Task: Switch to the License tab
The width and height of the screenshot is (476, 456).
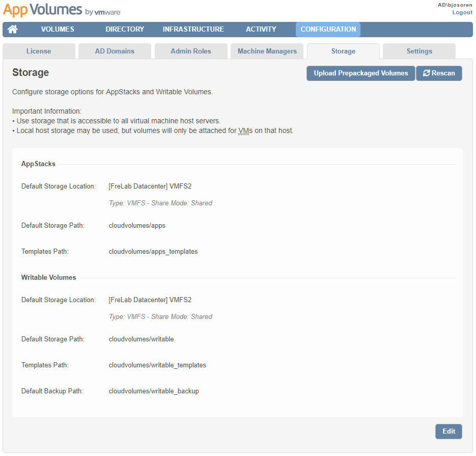Action: pyautogui.click(x=39, y=51)
